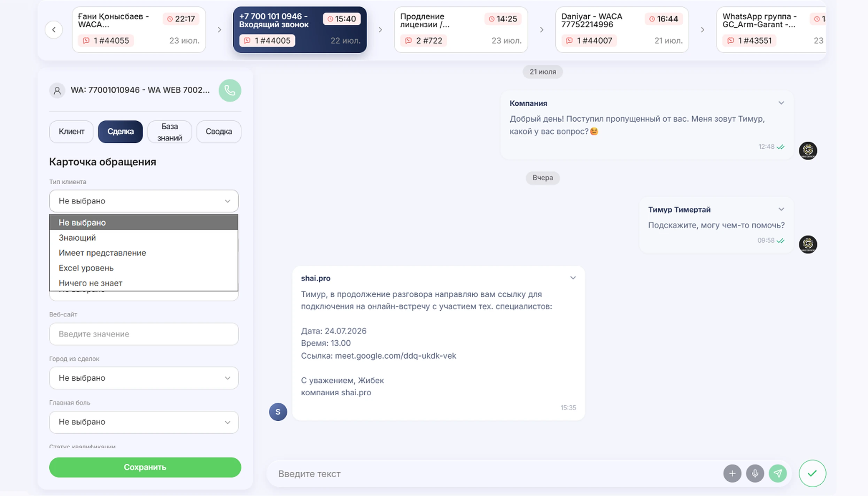The image size is (868, 496).
Task: Click the Дата: 24.07.2026 line in the message
Action: click(x=334, y=331)
